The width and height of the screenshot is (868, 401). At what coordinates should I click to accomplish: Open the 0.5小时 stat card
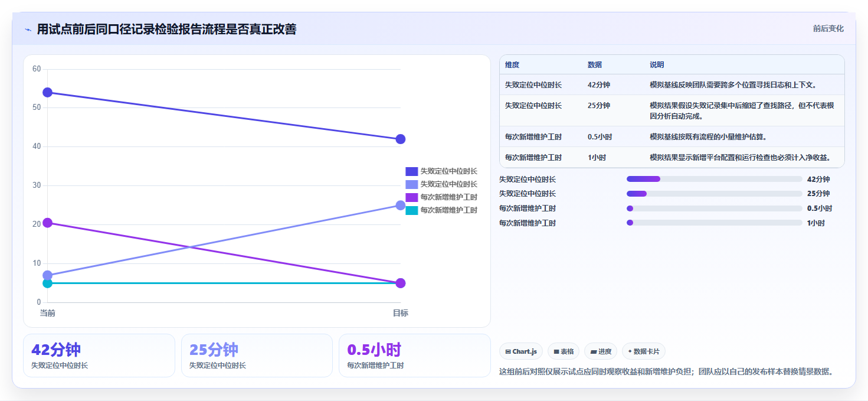pos(415,356)
